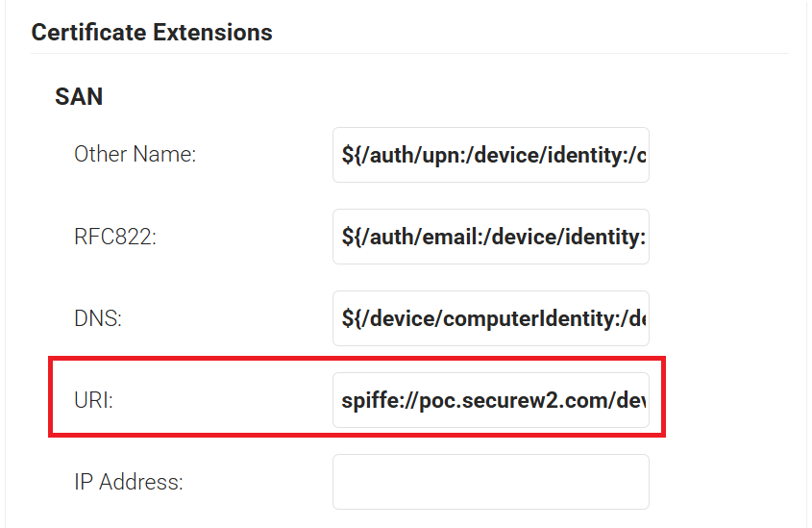Click the word "Certificate" in the heading
Screen dimensions: 812x528
[x=88, y=32]
